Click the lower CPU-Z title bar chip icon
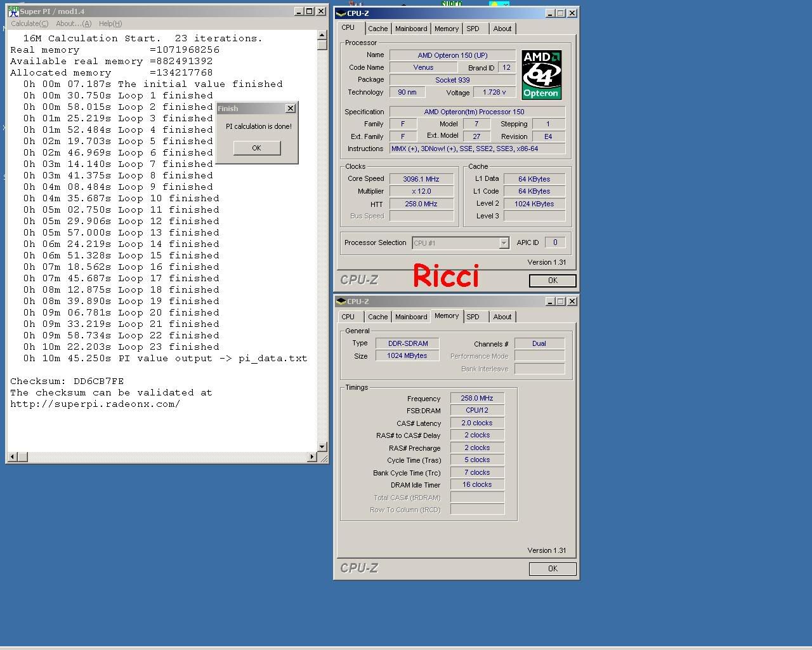 point(341,301)
